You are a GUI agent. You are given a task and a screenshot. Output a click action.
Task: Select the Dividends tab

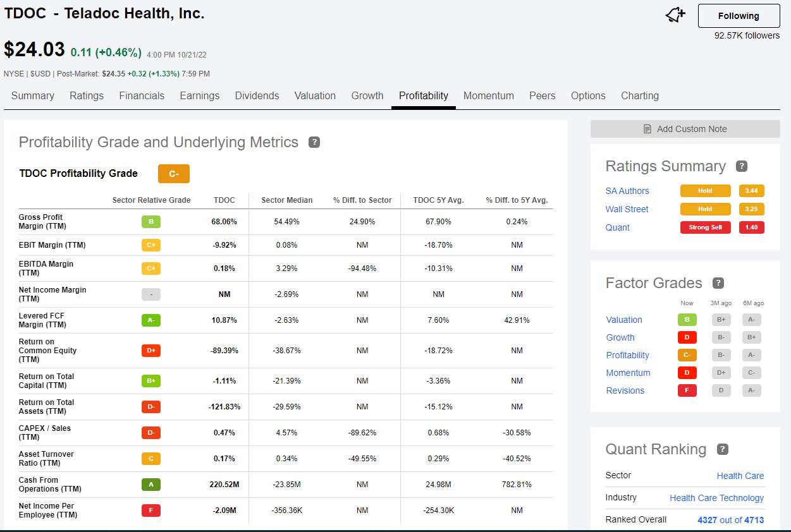(257, 96)
